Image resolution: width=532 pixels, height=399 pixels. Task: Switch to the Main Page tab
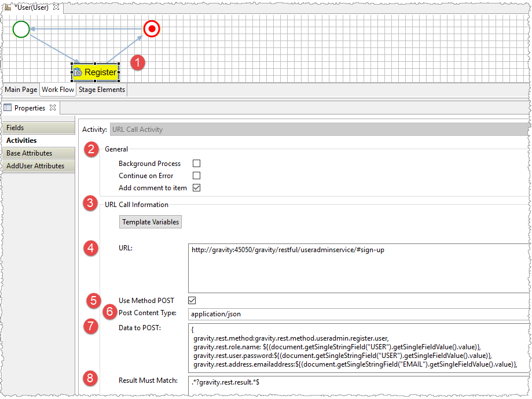coord(21,90)
